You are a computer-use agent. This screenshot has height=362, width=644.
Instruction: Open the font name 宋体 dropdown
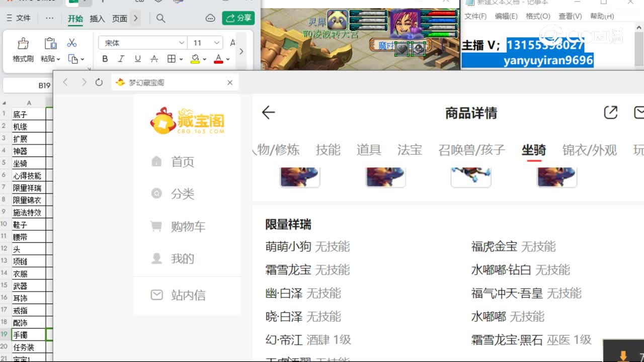182,43
